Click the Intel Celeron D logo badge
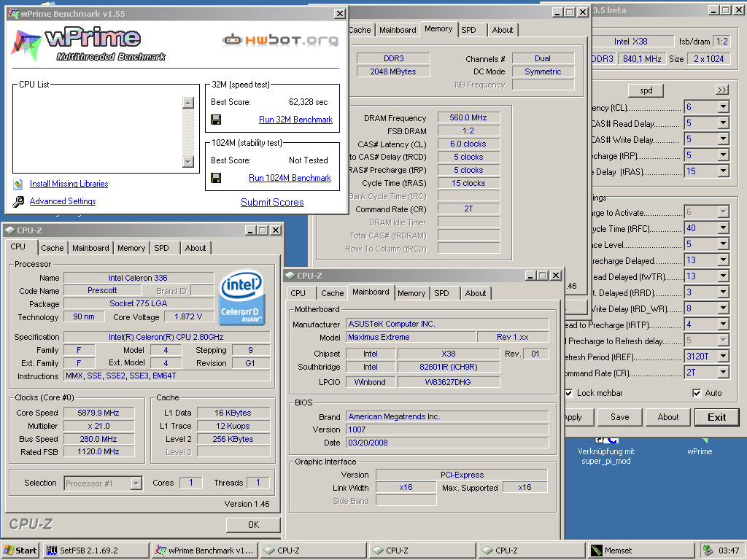This screenshot has height=560, width=747. 241,297
